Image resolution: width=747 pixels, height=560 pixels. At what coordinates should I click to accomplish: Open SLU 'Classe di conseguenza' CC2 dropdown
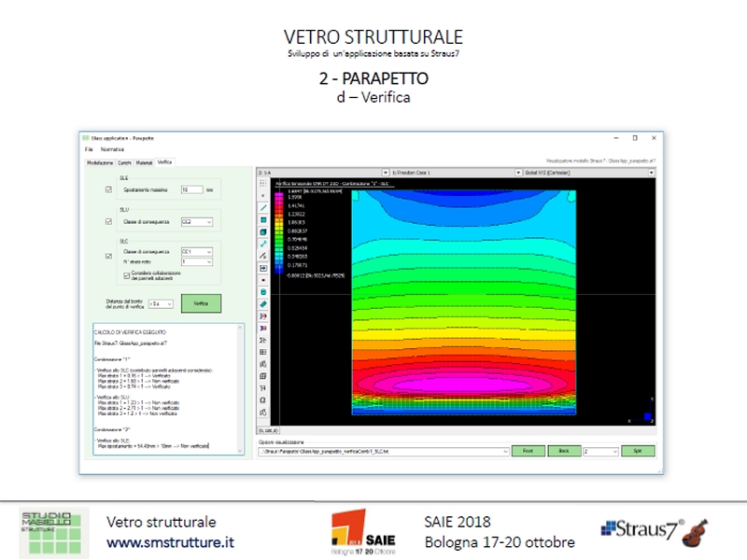tap(197, 221)
